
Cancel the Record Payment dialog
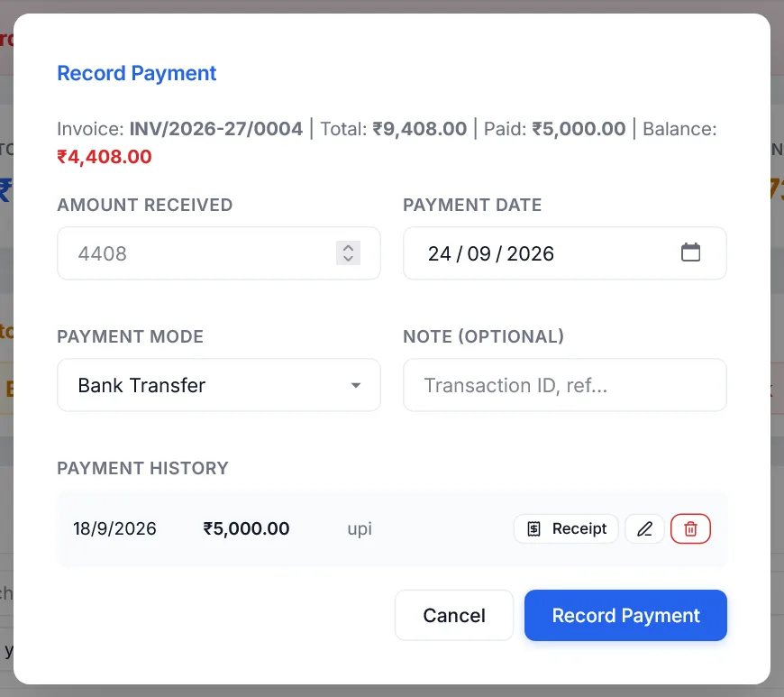(454, 615)
